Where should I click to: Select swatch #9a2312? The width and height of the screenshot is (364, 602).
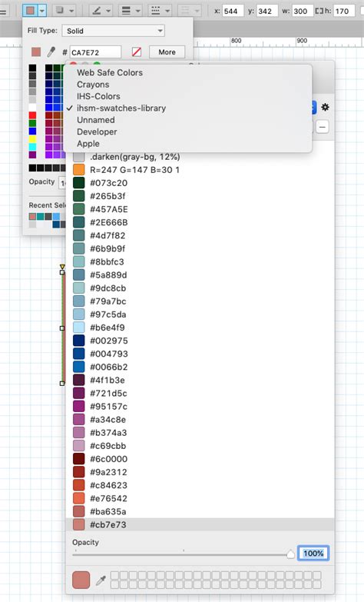click(200, 472)
